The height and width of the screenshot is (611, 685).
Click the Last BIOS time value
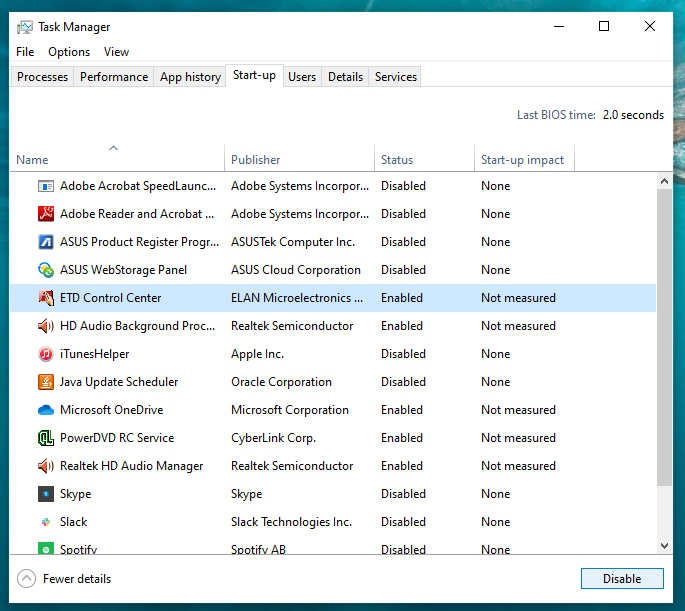tap(633, 115)
